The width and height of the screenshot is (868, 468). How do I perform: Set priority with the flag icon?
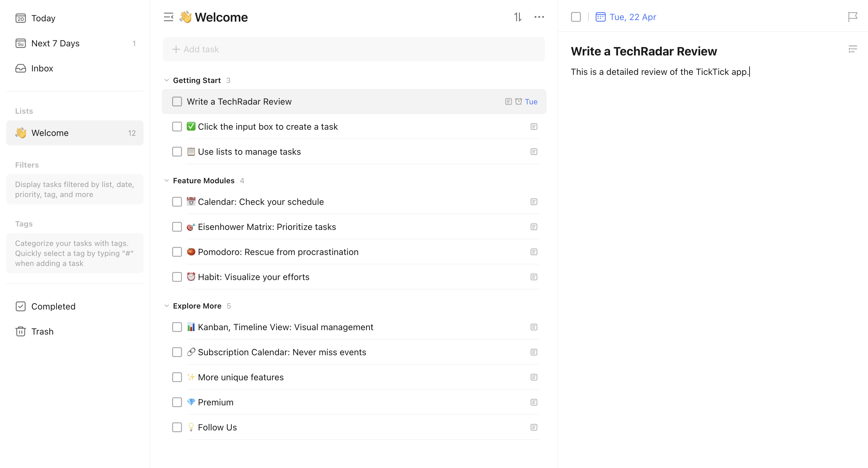853,17
